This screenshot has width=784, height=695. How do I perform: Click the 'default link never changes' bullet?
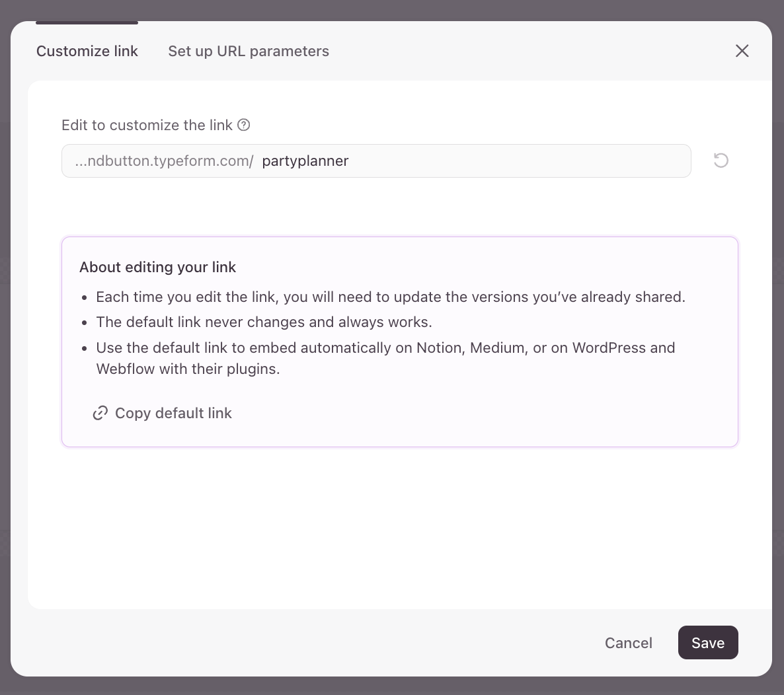click(264, 322)
